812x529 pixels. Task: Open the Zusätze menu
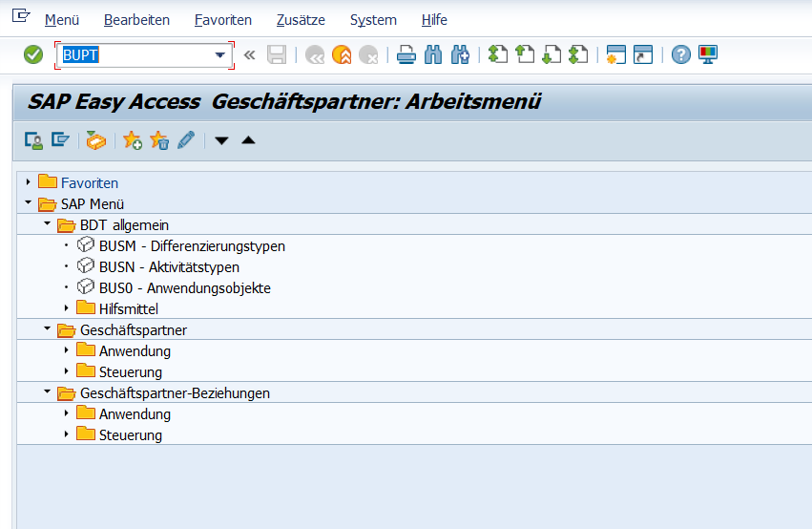click(301, 20)
